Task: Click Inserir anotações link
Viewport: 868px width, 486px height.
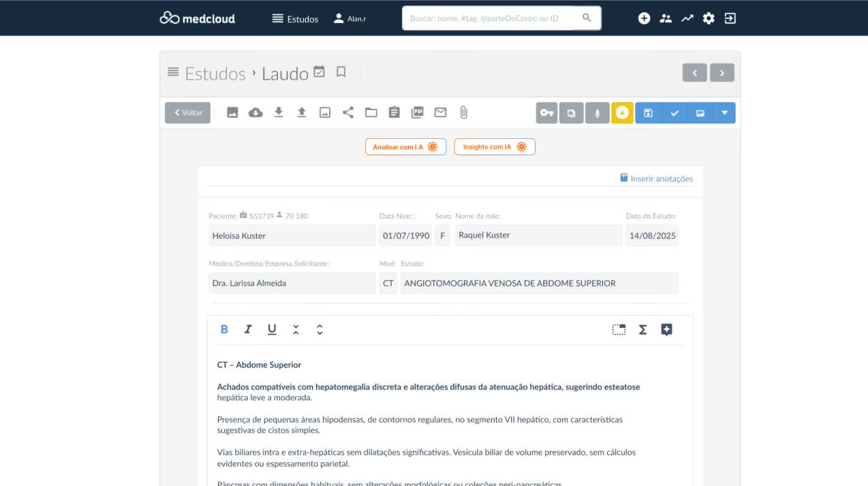Action: [656, 178]
